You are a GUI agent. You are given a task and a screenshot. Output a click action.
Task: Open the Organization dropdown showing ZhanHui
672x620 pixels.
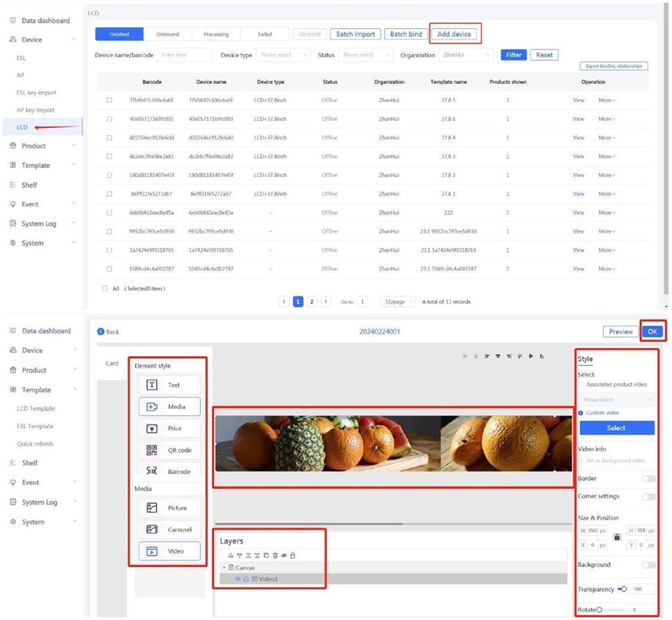pyautogui.click(x=467, y=55)
